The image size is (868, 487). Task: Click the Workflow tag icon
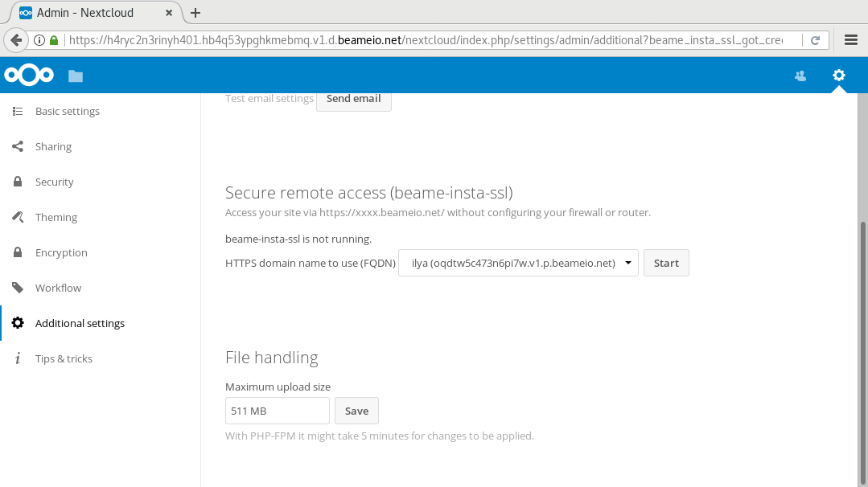pos(18,288)
